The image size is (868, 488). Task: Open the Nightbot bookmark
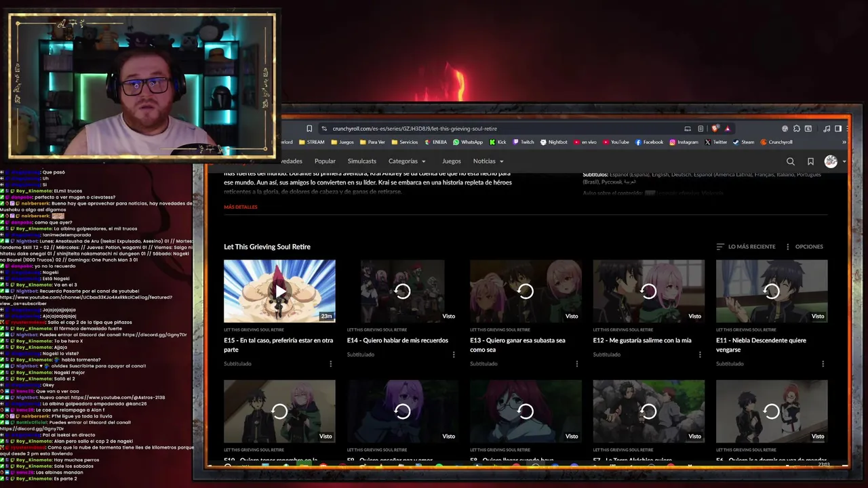[x=554, y=142]
